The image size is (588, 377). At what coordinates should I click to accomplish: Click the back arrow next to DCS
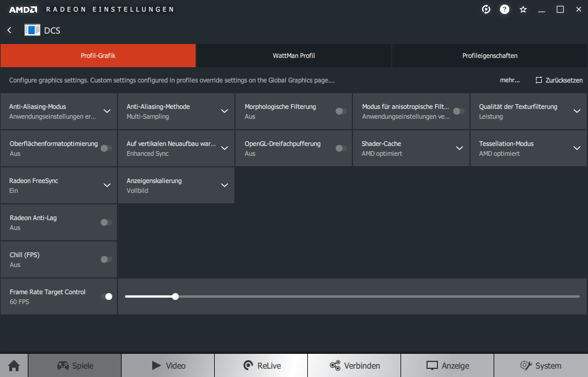tap(9, 30)
